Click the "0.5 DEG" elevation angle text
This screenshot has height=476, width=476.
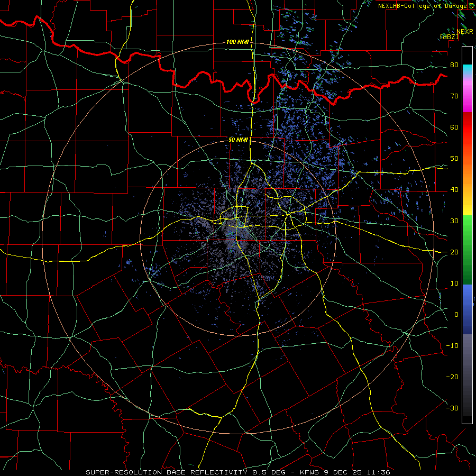pos(269,472)
